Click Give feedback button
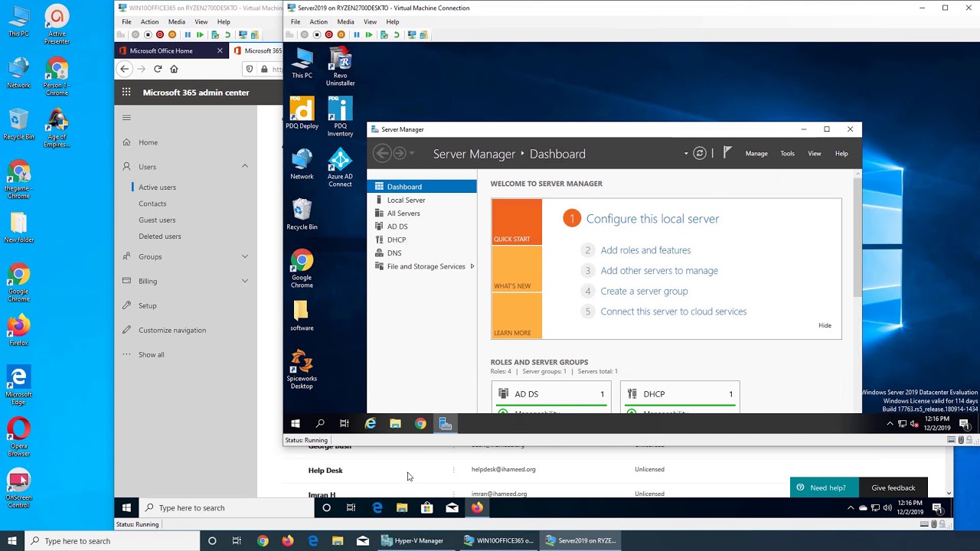This screenshot has height=551, width=980. (x=893, y=487)
